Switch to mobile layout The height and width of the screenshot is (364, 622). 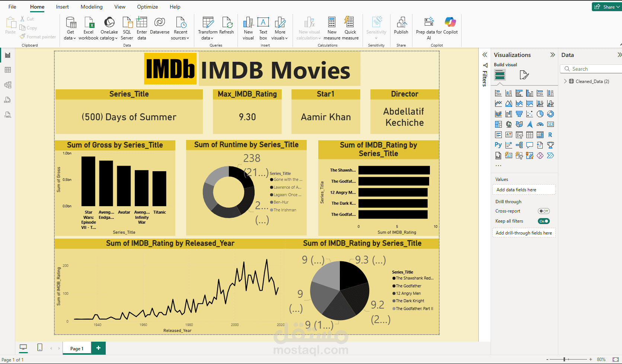point(40,348)
